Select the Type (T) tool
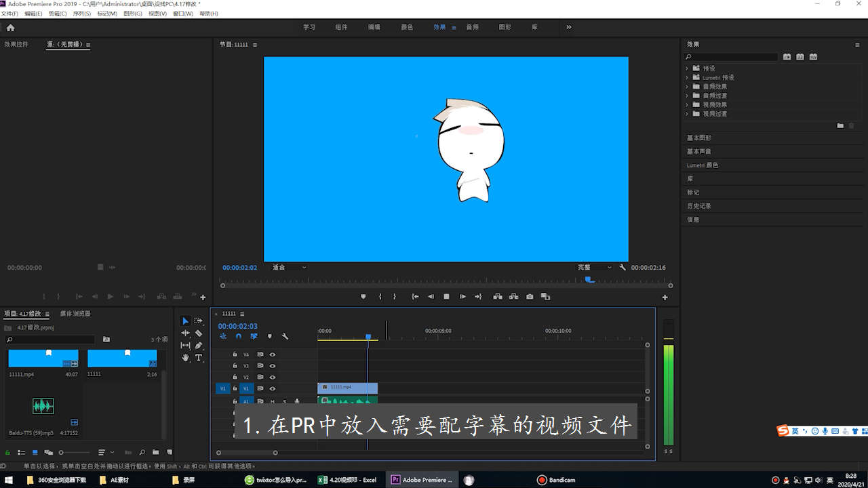The height and width of the screenshot is (488, 868). (199, 357)
